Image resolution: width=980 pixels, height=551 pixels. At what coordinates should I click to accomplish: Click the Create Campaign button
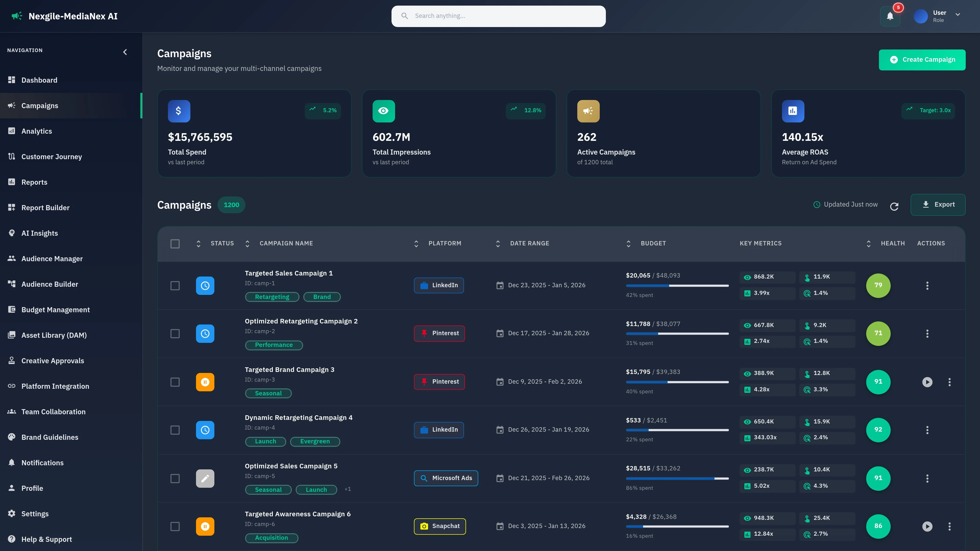coord(922,60)
